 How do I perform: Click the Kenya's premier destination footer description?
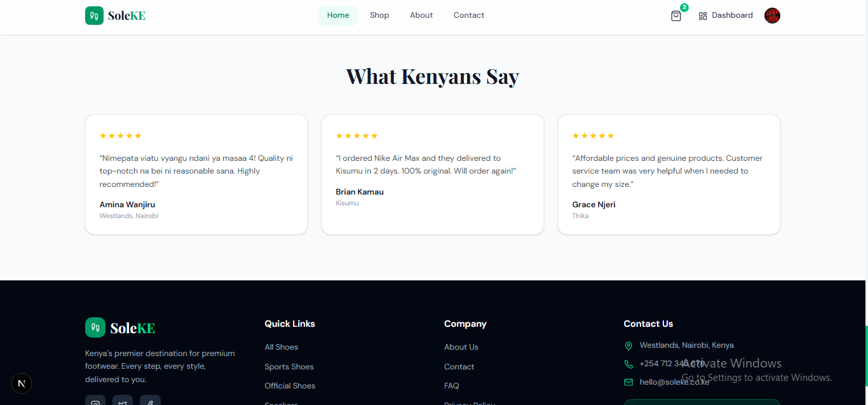(x=160, y=366)
